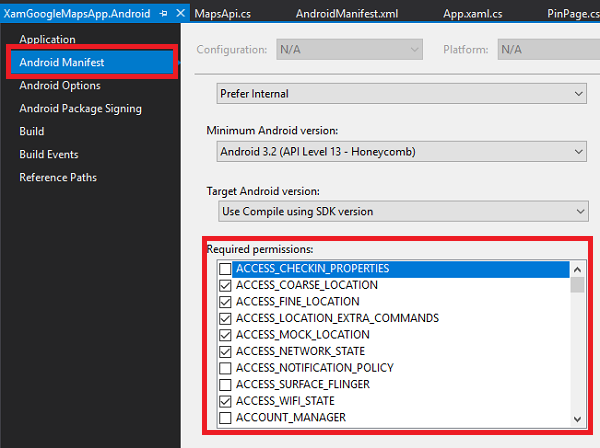Enable ACCESS_CHECKIN_PROPERTIES permission checkbox
600x448 pixels.
225,269
